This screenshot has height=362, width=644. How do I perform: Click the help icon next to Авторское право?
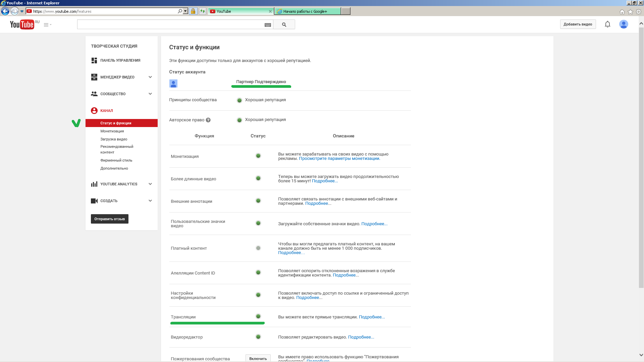[x=208, y=120]
